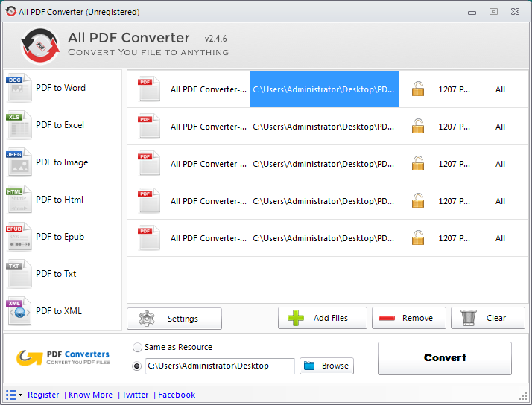Click the lock icon in the first file row

pos(418,89)
